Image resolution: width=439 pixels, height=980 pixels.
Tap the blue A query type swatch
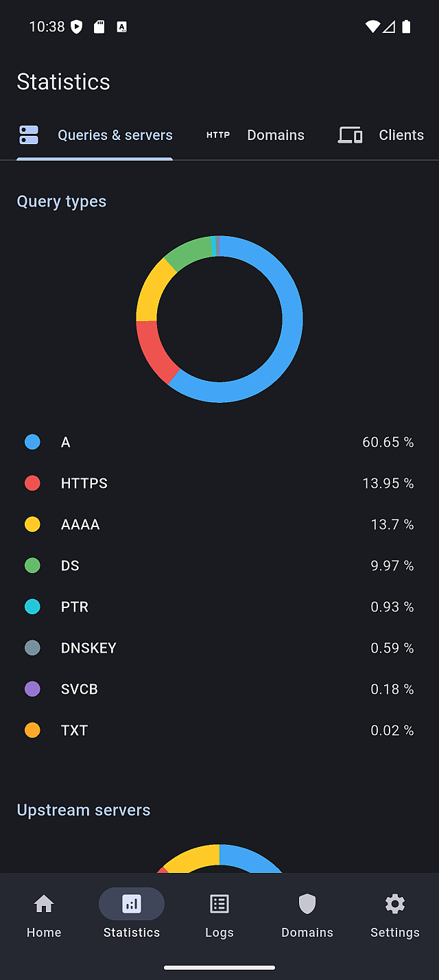[x=32, y=442]
